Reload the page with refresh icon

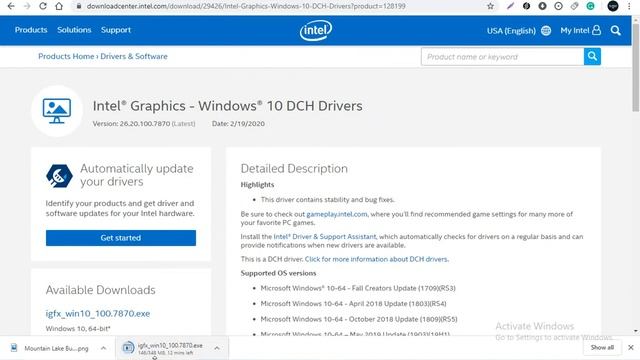point(43,6)
